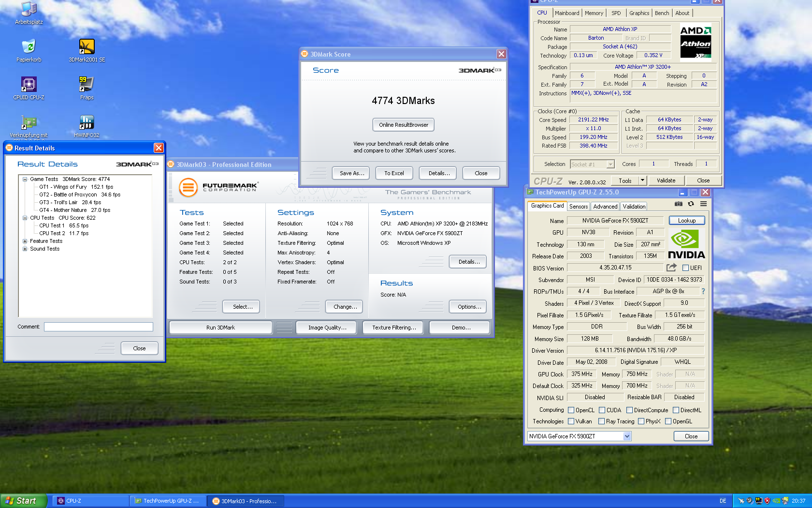Click the airplane tray icon
812x508 pixels.
click(x=741, y=501)
